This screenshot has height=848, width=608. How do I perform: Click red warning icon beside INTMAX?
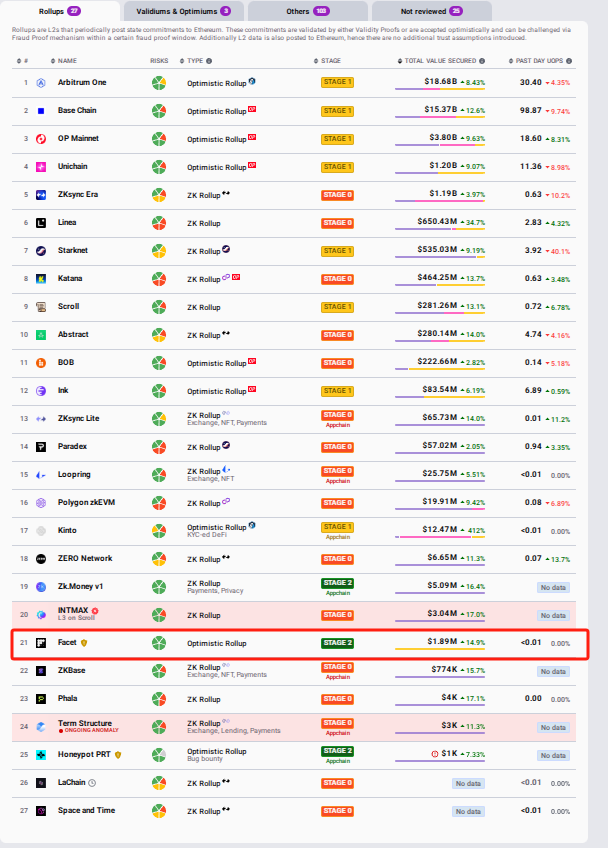(95, 611)
